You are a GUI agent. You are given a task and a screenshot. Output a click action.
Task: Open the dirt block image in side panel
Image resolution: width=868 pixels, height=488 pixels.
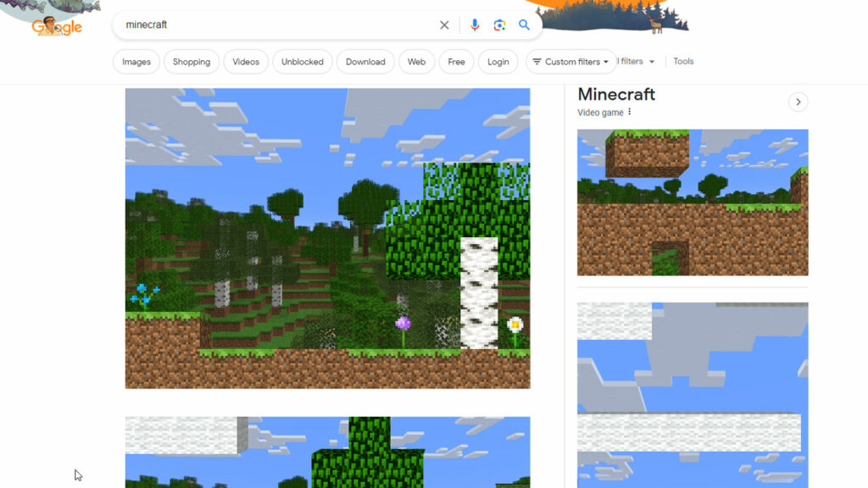(x=693, y=202)
